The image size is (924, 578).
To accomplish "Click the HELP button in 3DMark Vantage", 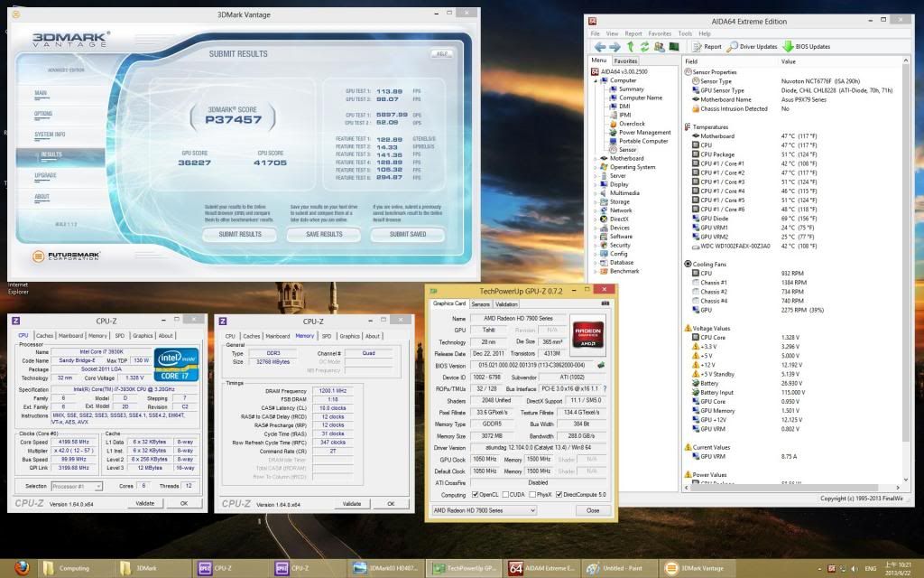I will pyautogui.click(x=442, y=53).
